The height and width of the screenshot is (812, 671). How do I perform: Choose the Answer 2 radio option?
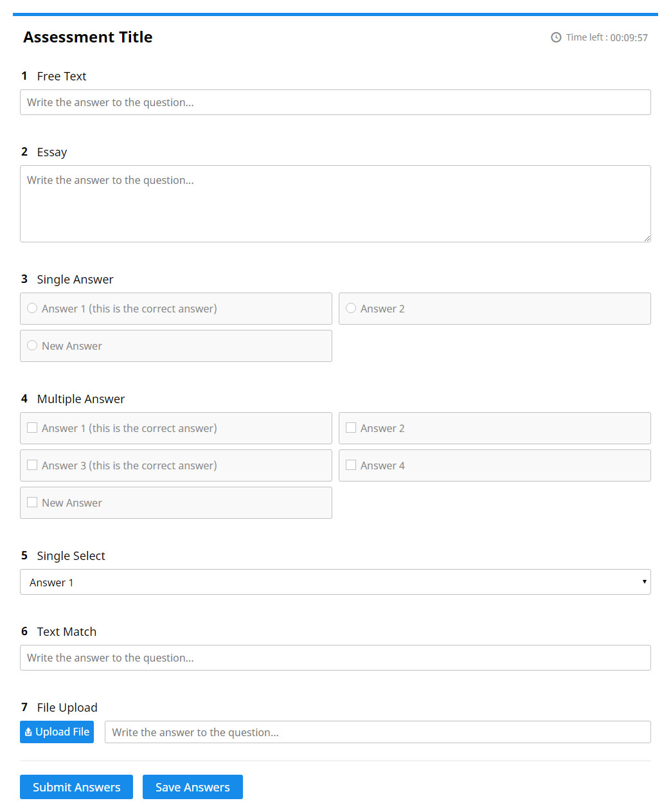351,309
